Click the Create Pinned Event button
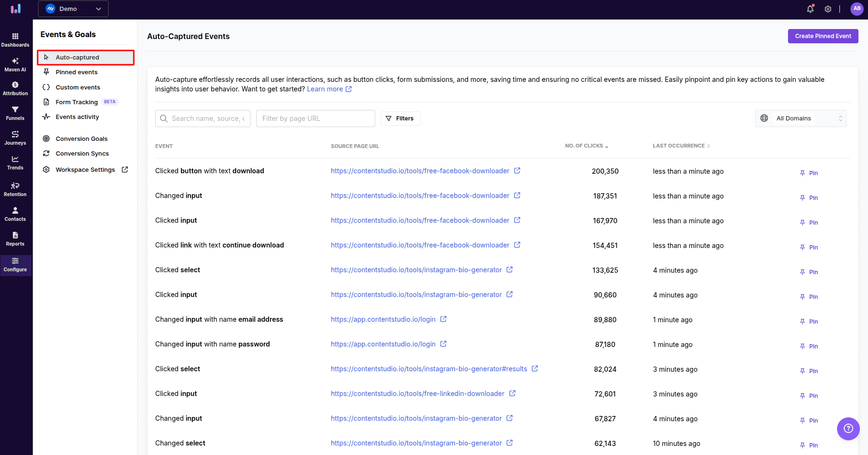This screenshot has width=868, height=455. (823, 36)
